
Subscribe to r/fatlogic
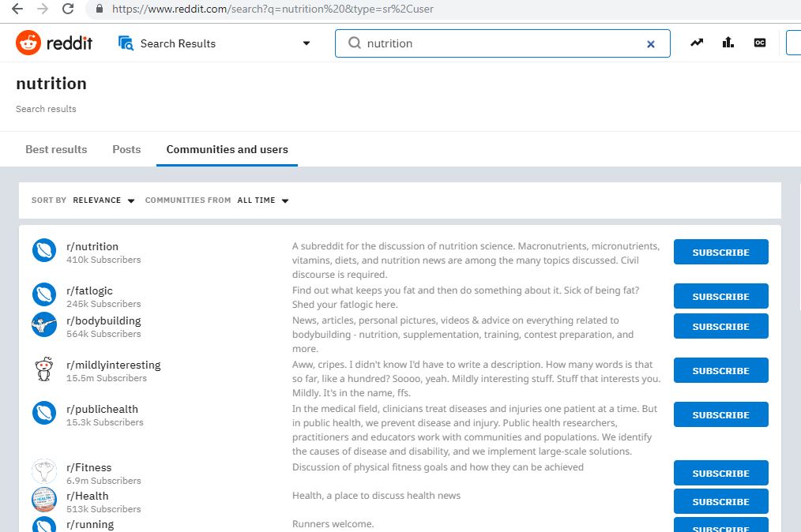[720, 296]
